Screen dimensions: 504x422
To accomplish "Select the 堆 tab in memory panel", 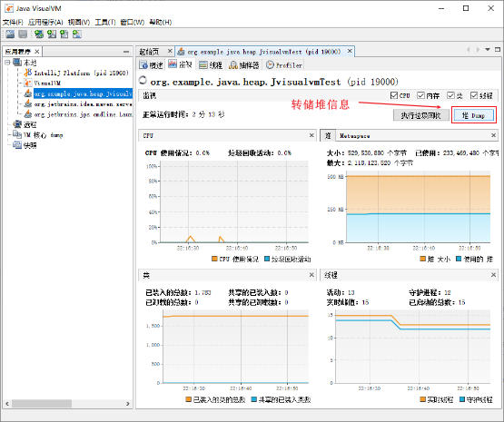I will [x=328, y=135].
